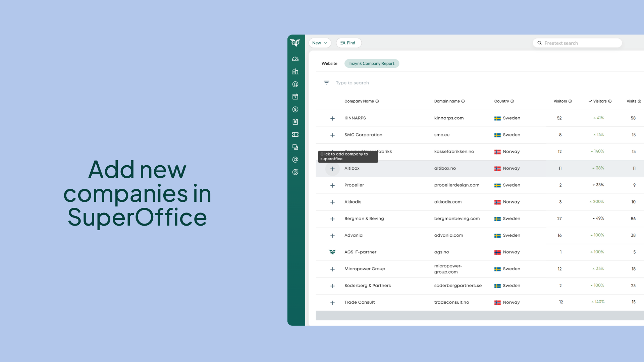This screenshot has width=644, height=362.
Task: Click the ags.no domain cell
Action: [x=441, y=252]
